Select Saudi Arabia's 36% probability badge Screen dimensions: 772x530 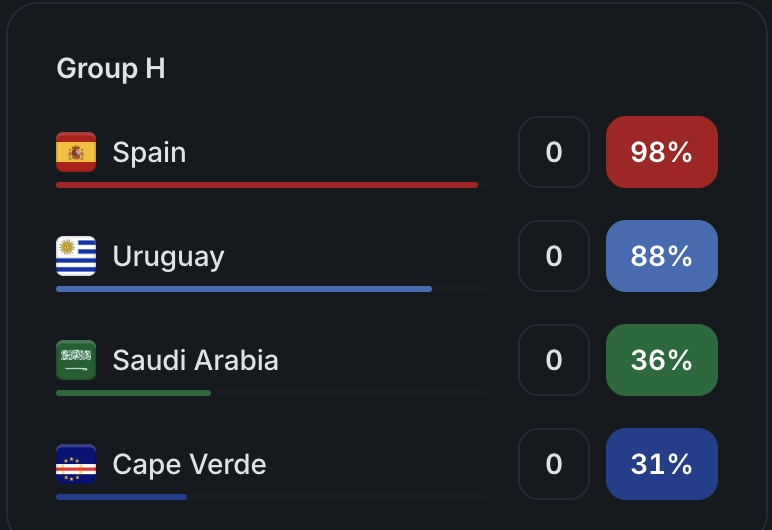(662, 360)
